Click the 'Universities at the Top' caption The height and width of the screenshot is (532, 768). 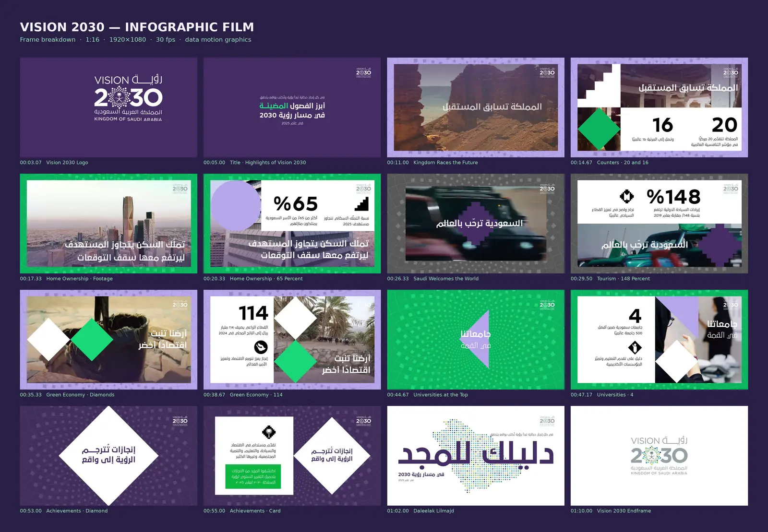441,395
